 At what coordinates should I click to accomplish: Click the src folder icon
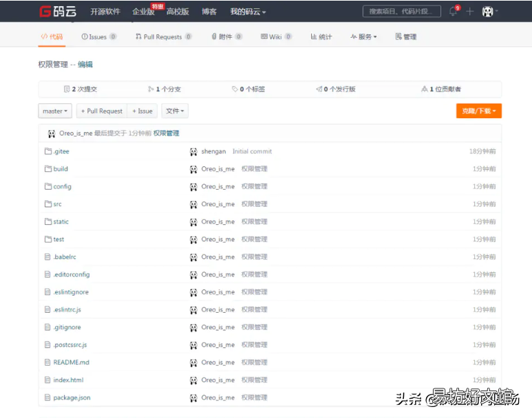(48, 204)
